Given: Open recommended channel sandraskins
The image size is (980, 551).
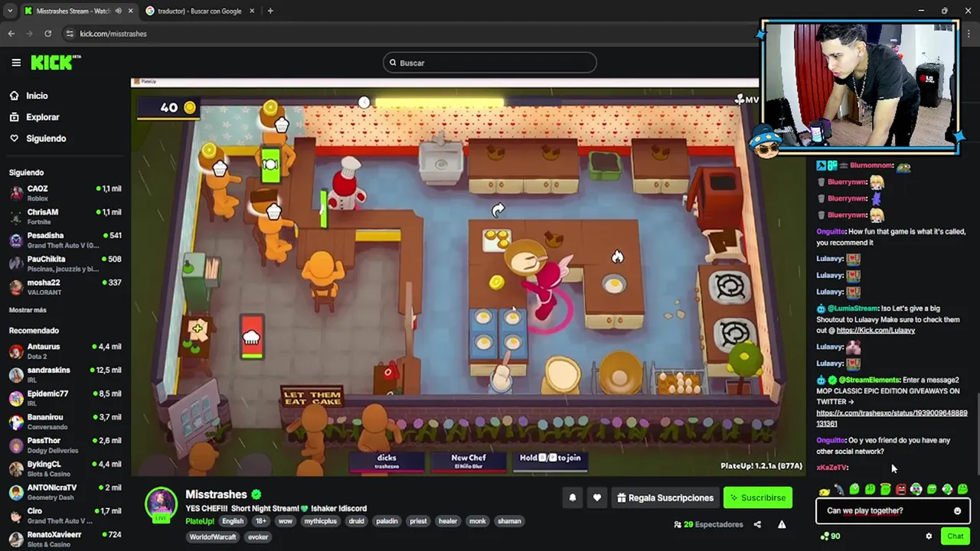Looking at the screenshot, I should [65, 374].
